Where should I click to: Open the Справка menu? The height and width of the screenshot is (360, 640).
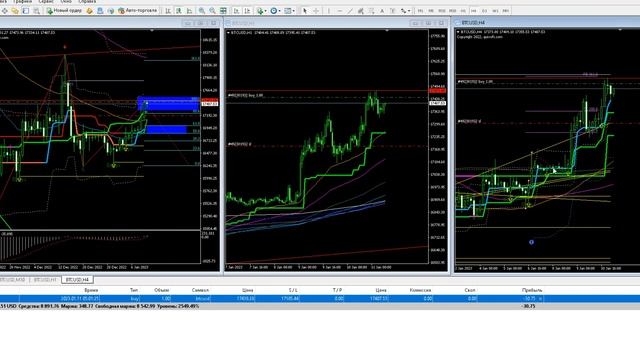pyautogui.click(x=87, y=2)
